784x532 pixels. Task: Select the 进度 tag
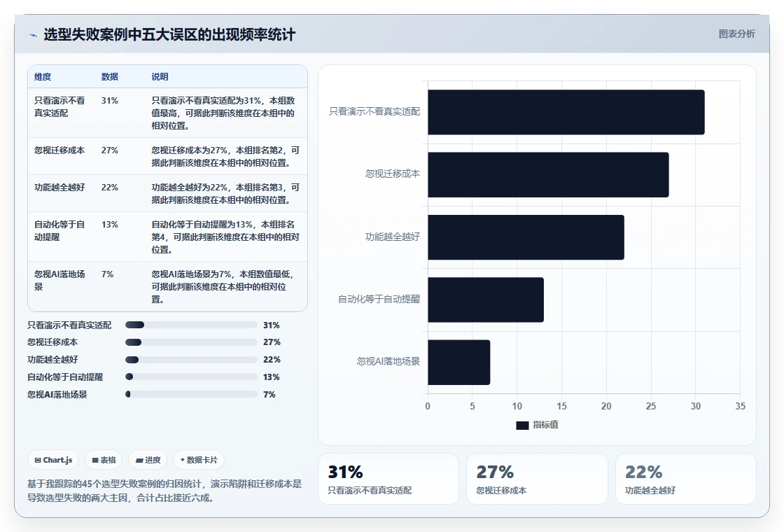pyautogui.click(x=148, y=460)
